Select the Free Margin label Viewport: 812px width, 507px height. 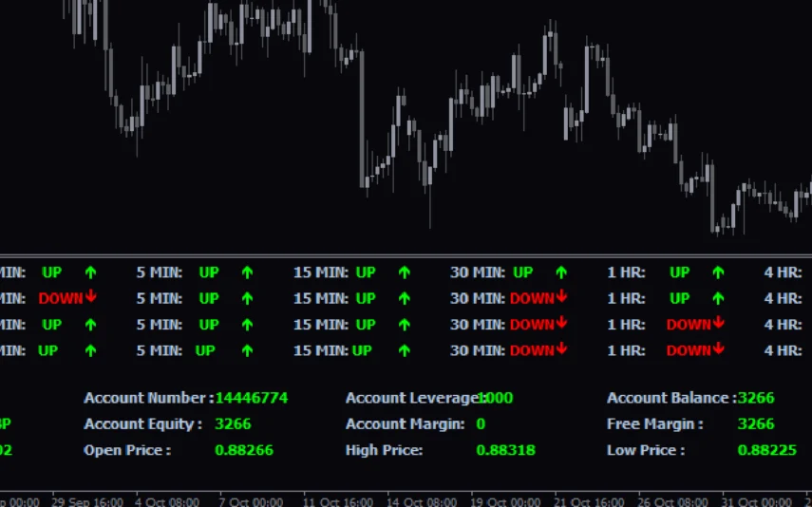click(655, 424)
